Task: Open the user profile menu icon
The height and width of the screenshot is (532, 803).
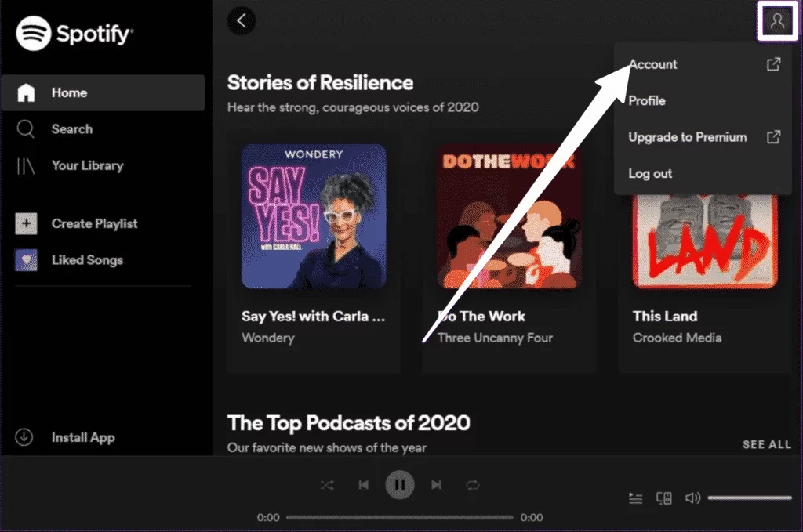Action: (x=777, y=21)
